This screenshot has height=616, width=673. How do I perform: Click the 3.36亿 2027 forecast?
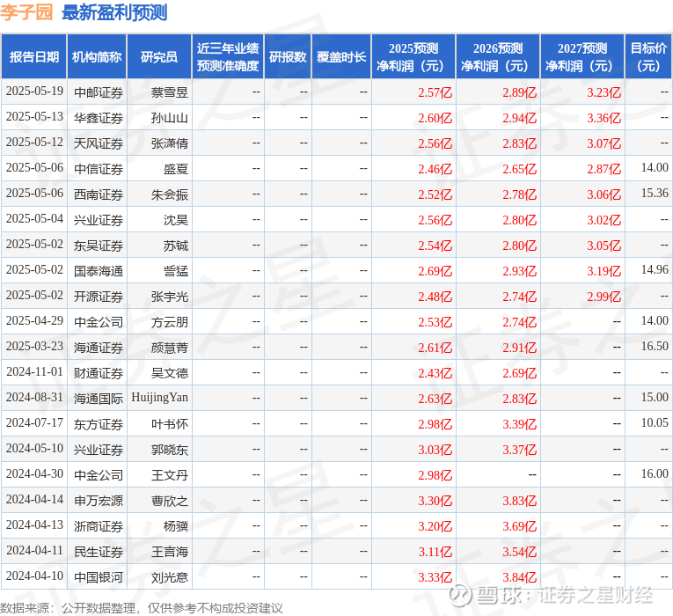coord(604,118)
